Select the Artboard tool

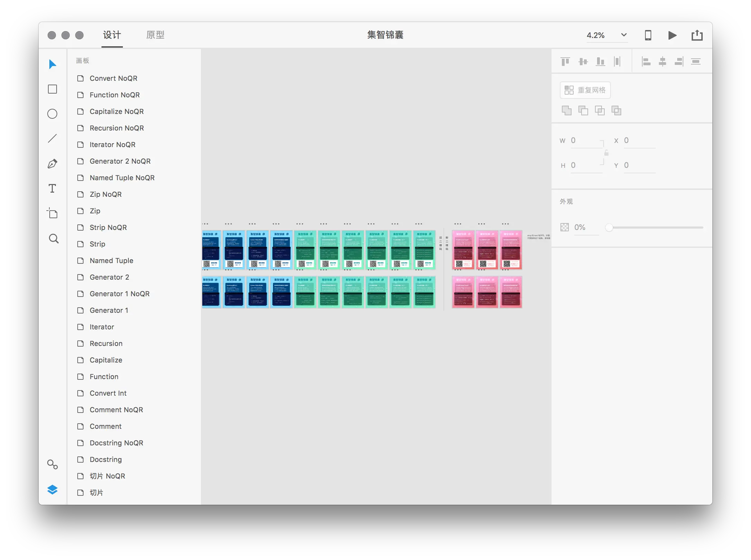tap(52, 213)
